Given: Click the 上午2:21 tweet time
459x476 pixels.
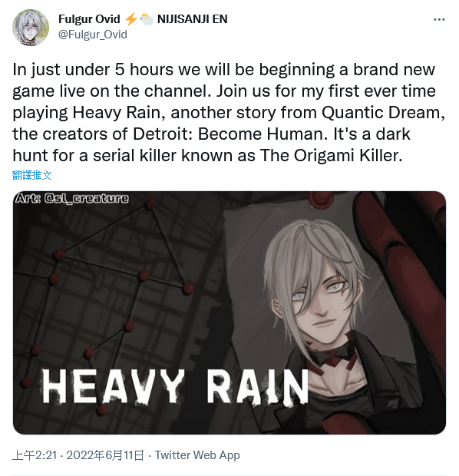Looking at the screenshot, I should click(35, 455).
